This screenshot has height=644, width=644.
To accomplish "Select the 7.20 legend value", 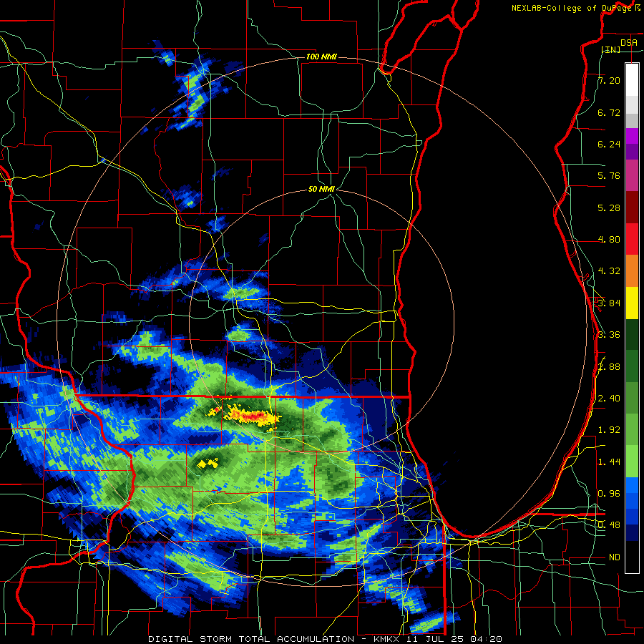I will (609, 80).
